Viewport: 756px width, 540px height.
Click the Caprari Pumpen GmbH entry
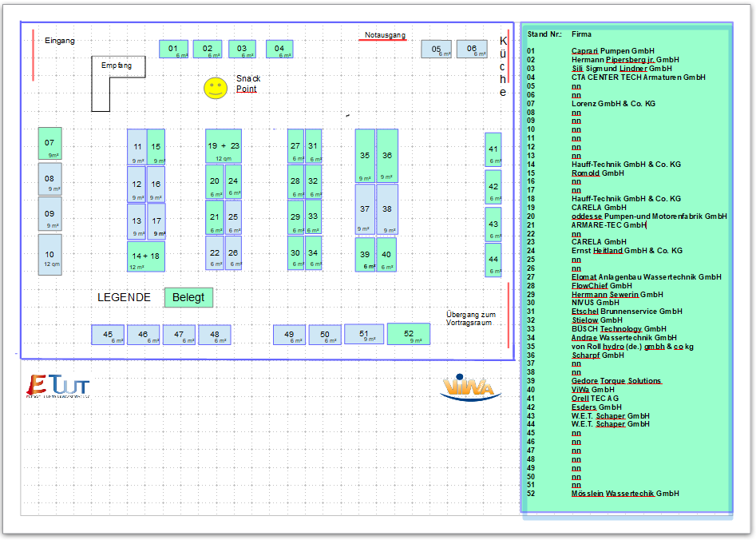(613, 51)
